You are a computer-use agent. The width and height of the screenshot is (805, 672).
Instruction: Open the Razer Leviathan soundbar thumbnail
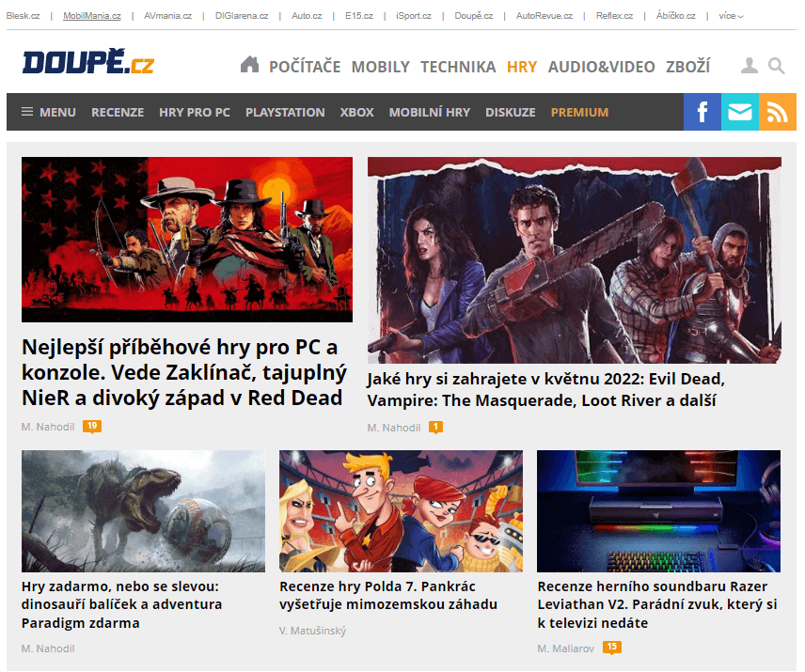point(658,511)
